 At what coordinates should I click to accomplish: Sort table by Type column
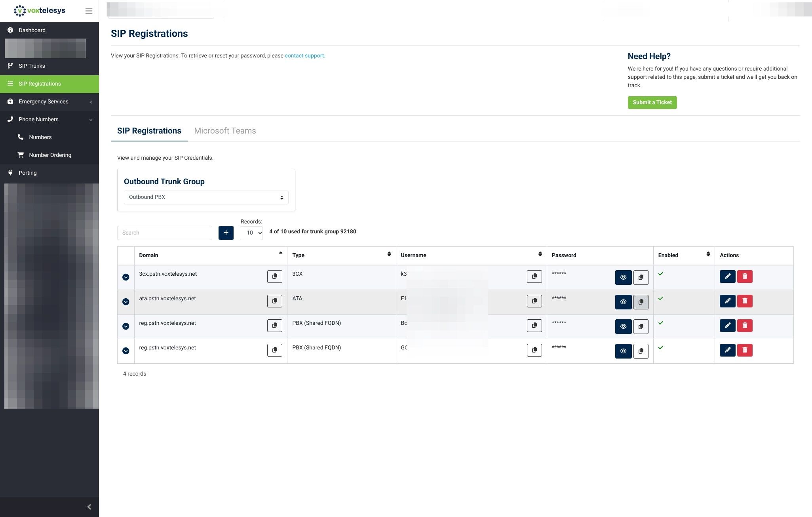pyautogui.click(x=341, y=256)
